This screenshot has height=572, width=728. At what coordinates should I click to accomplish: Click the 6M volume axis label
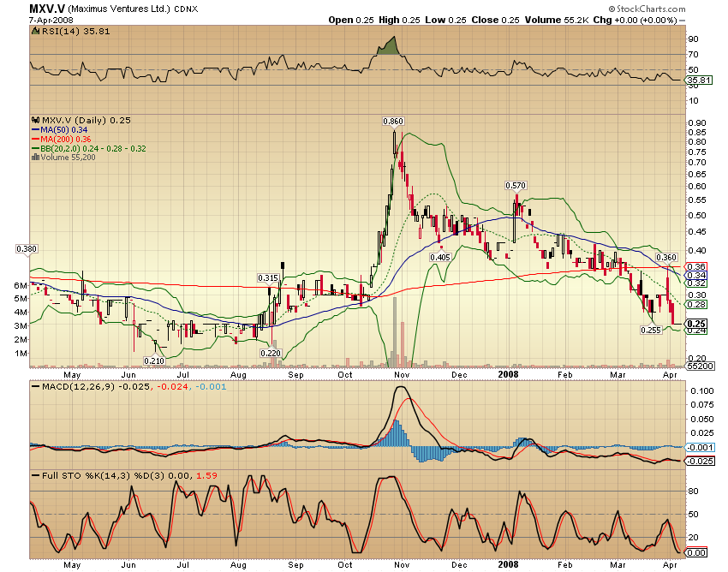21,285
